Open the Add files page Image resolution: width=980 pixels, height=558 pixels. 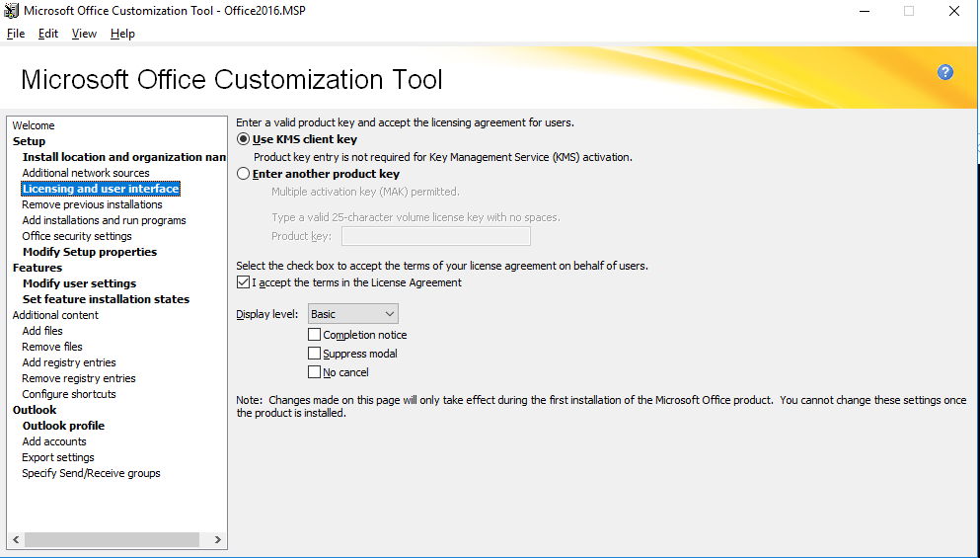point(41,331)
